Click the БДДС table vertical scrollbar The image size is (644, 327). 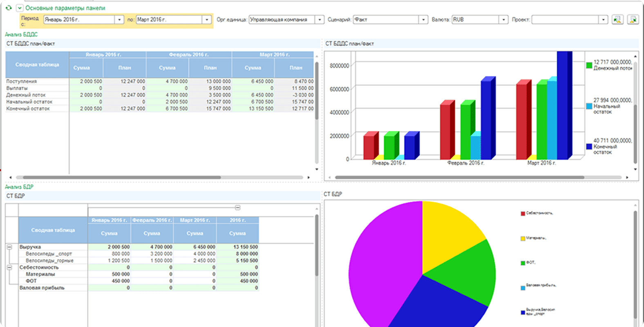(317, 91)
